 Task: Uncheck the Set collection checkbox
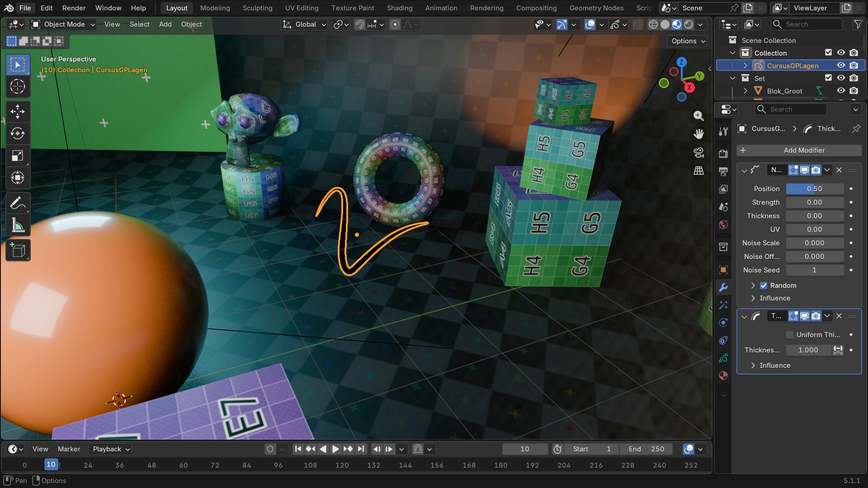point(828,78)
